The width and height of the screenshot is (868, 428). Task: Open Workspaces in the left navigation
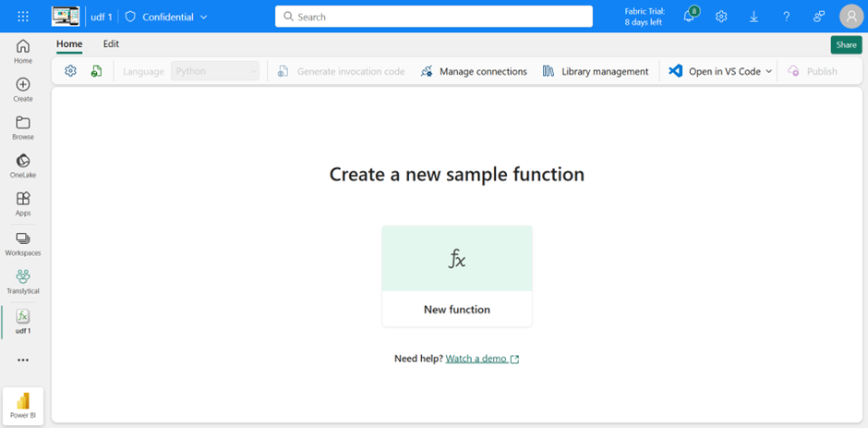pos(23,244)
